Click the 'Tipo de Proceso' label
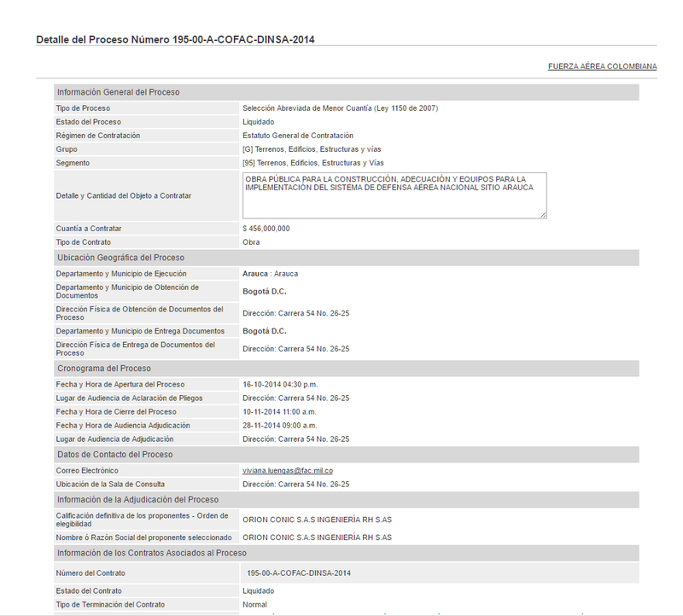683x616 pixels. 83,108
